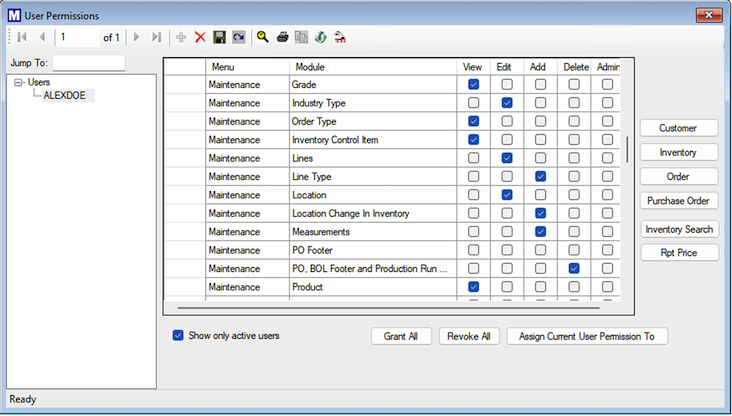Screen dimensions: 732x416
Task: Click the next record arrow
Action: point(137,37)
